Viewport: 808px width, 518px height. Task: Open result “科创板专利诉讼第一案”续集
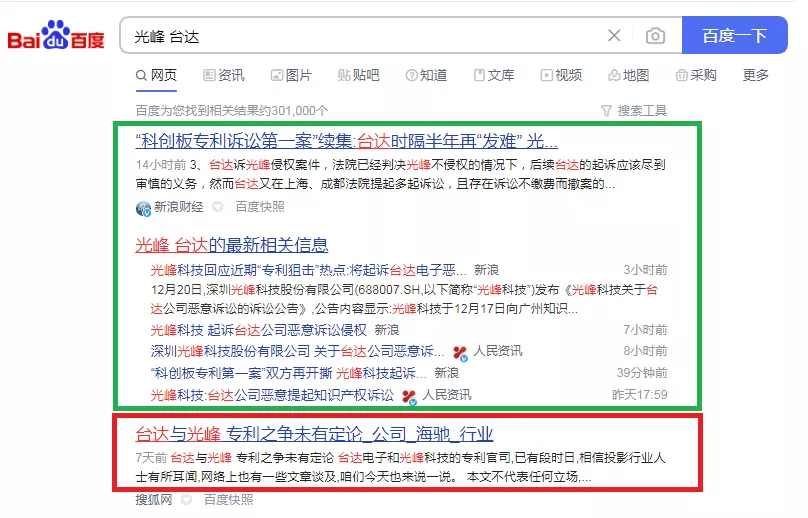(x=346, y=141)
